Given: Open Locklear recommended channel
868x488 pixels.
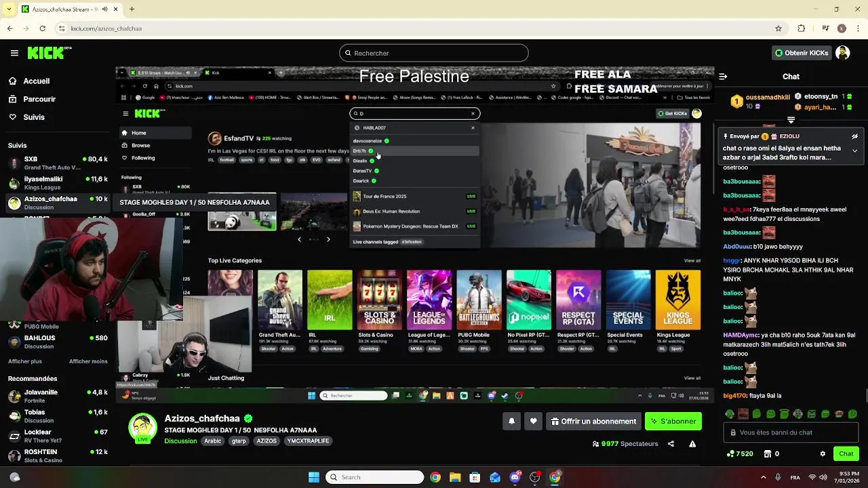Looking at the screenshot, I should pyautogui.click(x=58, y=436).
